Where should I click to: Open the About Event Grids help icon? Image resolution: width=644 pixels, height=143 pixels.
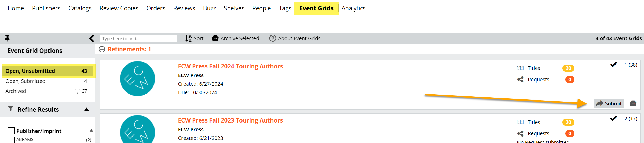273,38
